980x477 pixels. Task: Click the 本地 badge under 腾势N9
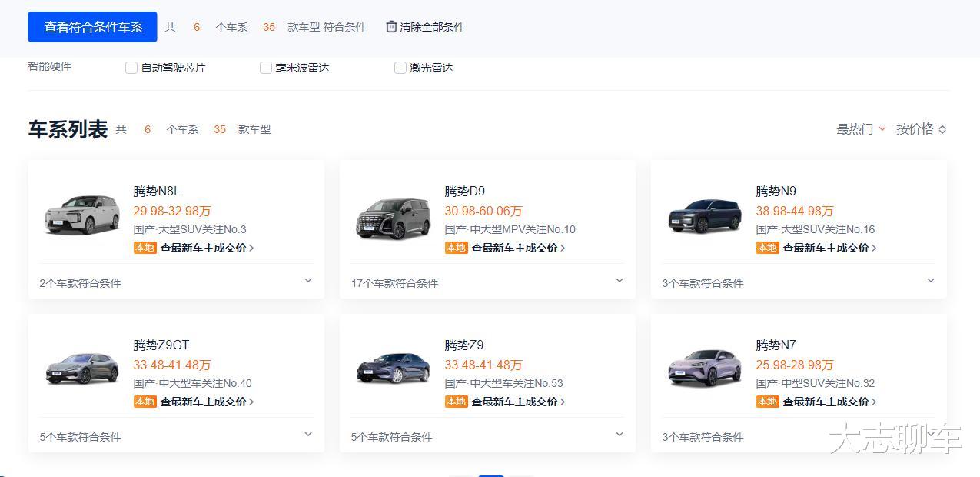click(767, 248)
